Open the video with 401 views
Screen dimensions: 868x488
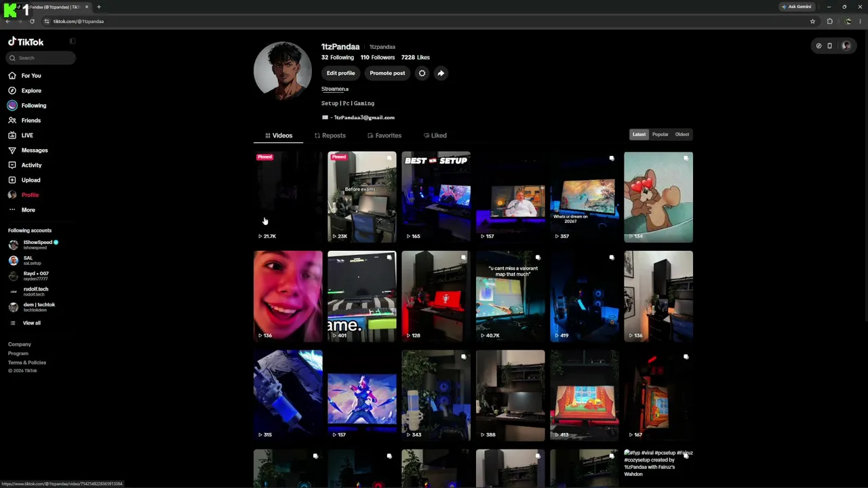point(362,296)
